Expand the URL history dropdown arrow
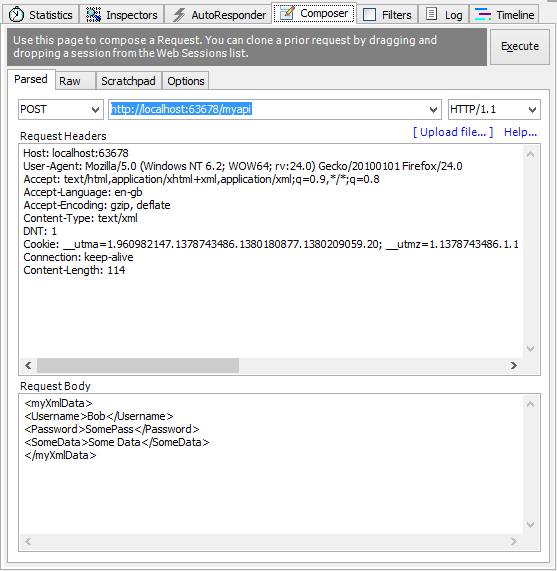This screenshot has height=571, width=557. click(x=433, y=110)
